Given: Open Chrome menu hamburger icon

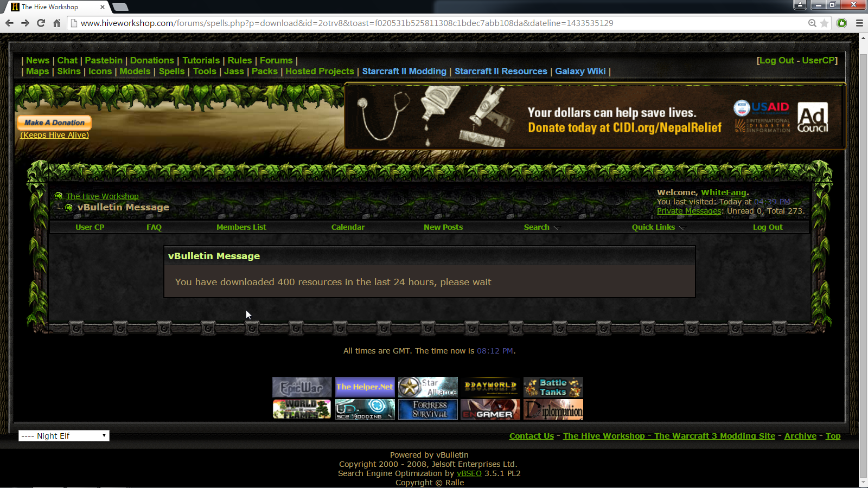Looking at the screenshot, I should [x=859, y=23].
